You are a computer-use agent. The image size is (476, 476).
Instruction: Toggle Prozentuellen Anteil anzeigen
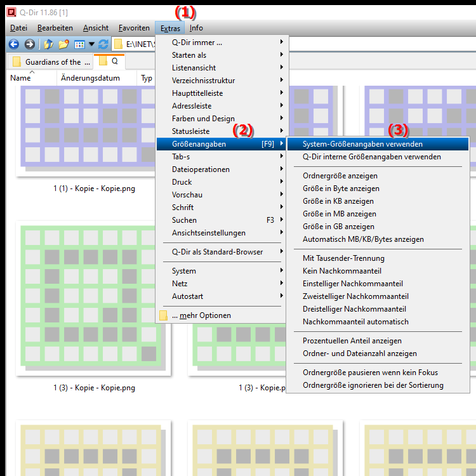[378, 341]
